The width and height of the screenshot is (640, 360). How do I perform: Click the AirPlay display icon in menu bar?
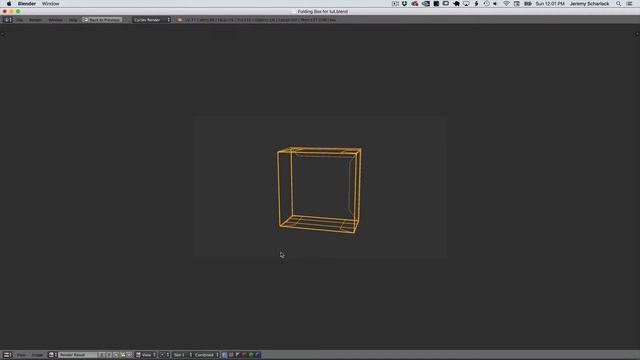466,4
